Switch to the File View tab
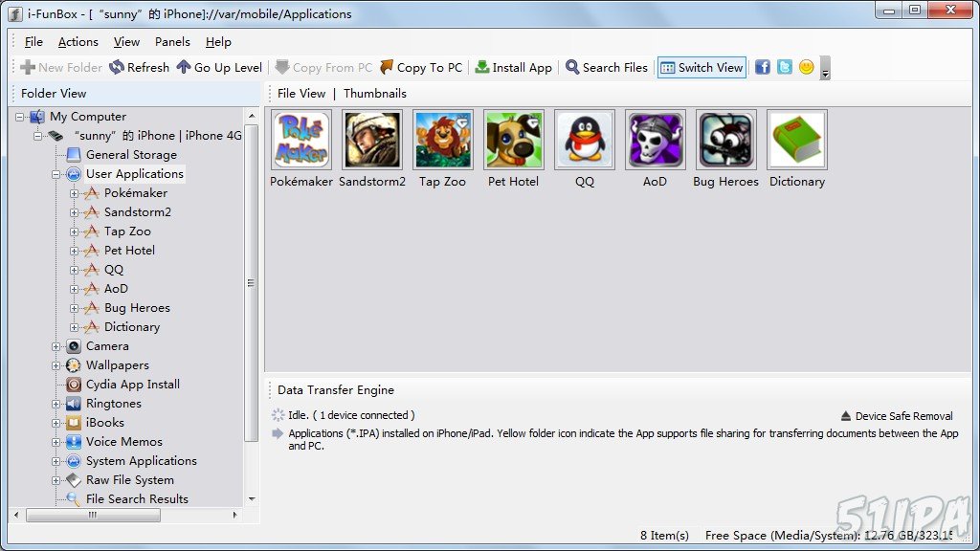Viewport: 980px width, 551px height. pyautogui.click(x=301, y=93)
